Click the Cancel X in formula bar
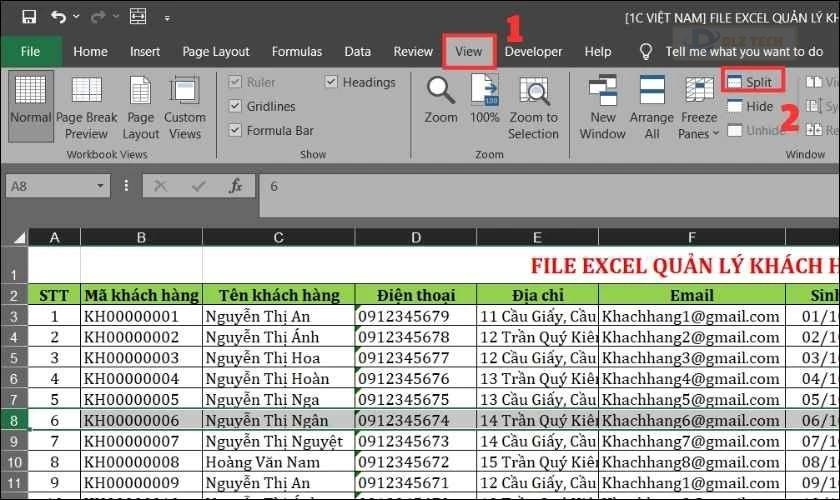This screenshot has height=500, width=840. tap(160, 186)
